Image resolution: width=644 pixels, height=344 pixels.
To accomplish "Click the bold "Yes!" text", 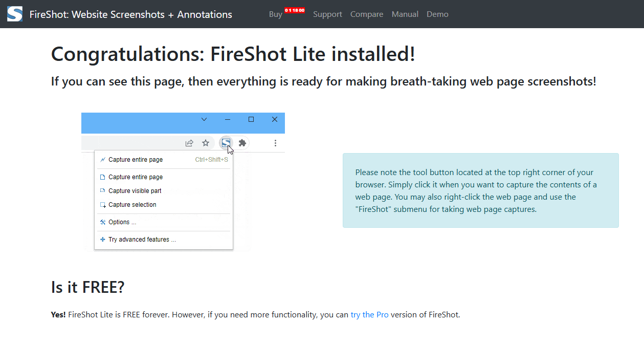I will coord(58,315).
